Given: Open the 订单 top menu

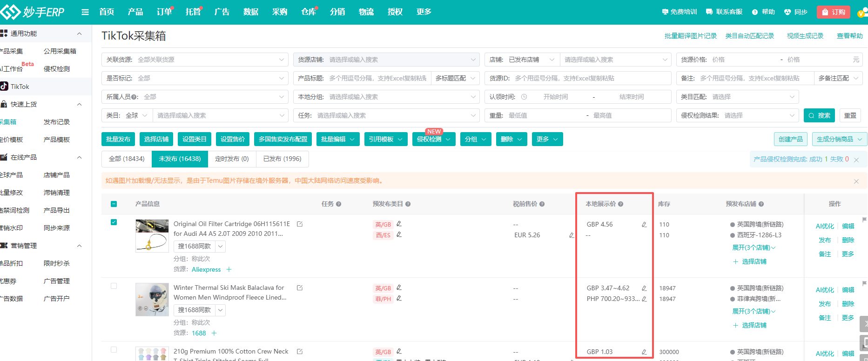Looking at the screenshot, I should pyautogui.click(x=164, y=12).
